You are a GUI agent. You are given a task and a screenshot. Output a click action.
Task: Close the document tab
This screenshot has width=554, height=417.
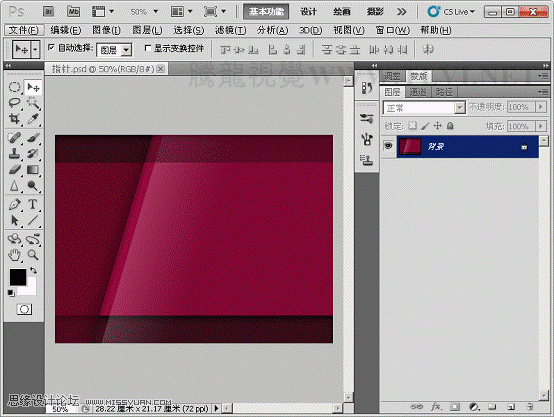pos(160,69)
